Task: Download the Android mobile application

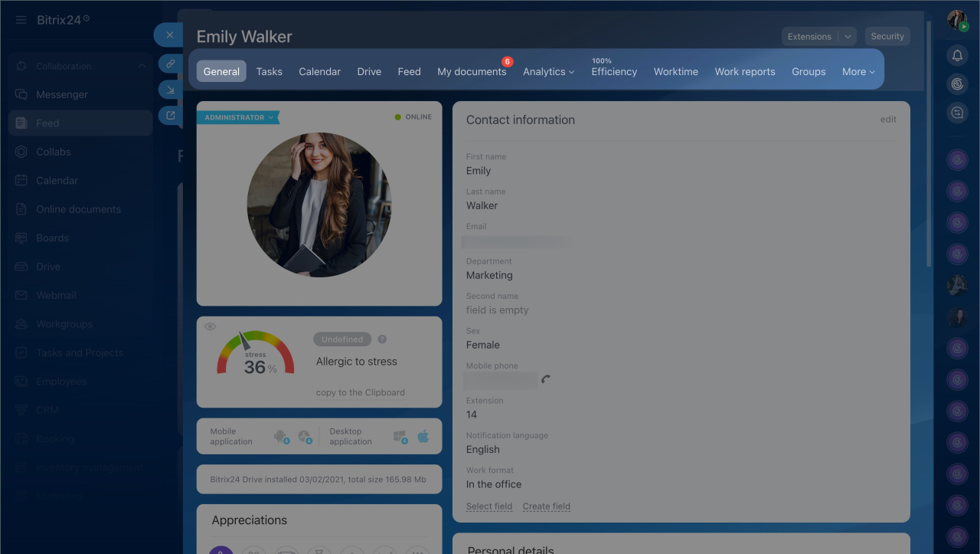Action: (281, 437)
